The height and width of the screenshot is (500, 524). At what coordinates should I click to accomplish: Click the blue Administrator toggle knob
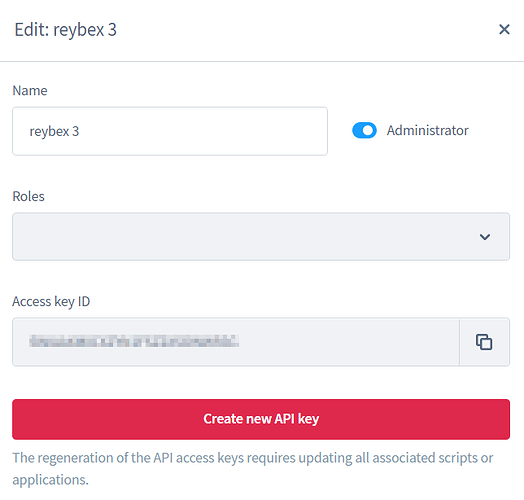368,130
